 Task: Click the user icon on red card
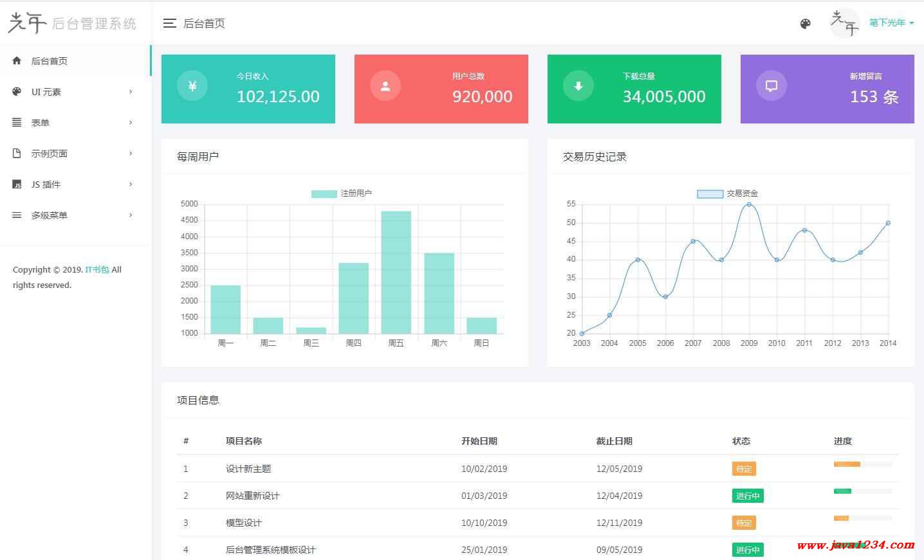385,86
